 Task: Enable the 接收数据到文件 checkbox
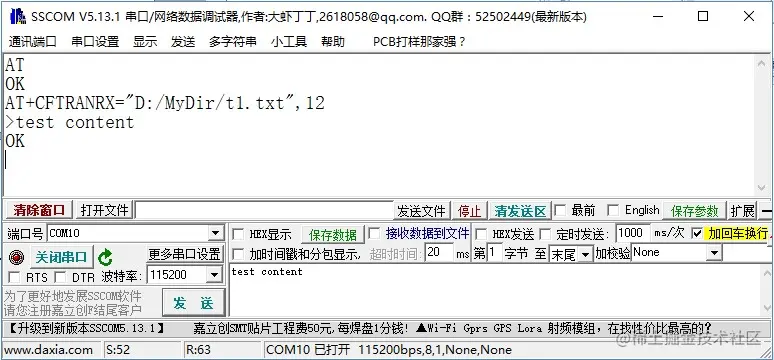coord(374,233)
